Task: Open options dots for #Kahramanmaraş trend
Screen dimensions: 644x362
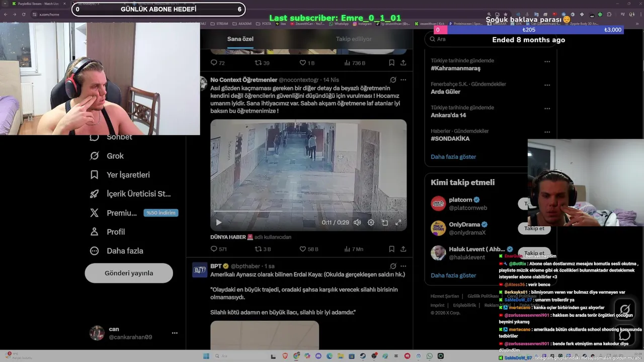Action: 547,61
